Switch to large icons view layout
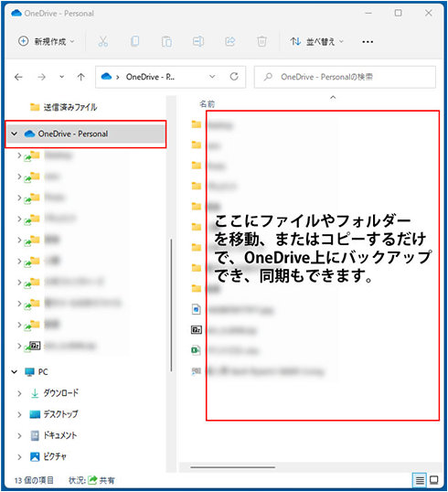The width and height of the screenshot is (448, 492). [434, 480]
